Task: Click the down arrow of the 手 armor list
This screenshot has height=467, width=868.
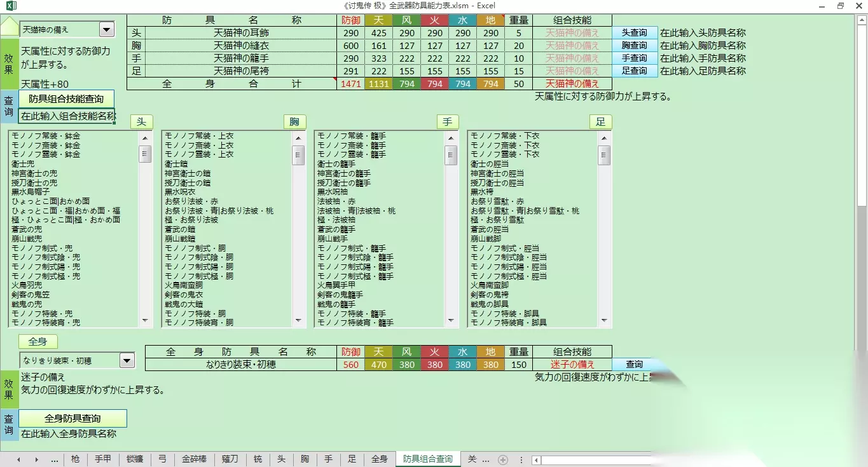Action: [451, 321]
